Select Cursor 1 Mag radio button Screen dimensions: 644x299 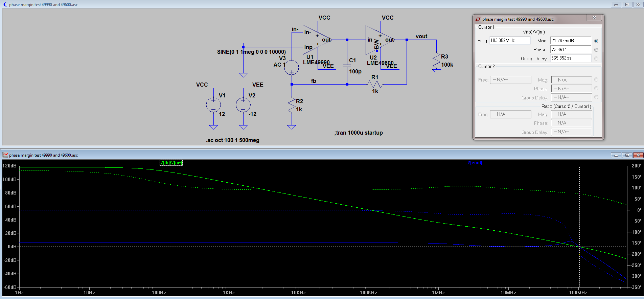click(x=596, y=41)
